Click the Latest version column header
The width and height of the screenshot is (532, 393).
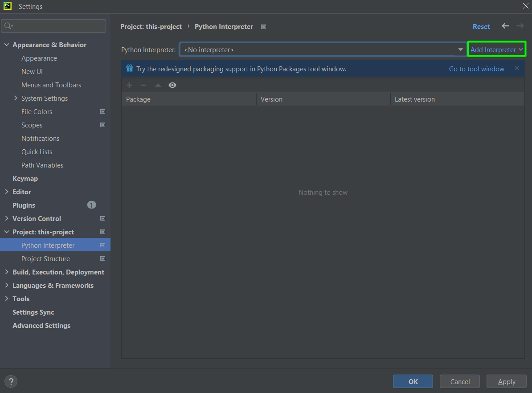(457, 99)
